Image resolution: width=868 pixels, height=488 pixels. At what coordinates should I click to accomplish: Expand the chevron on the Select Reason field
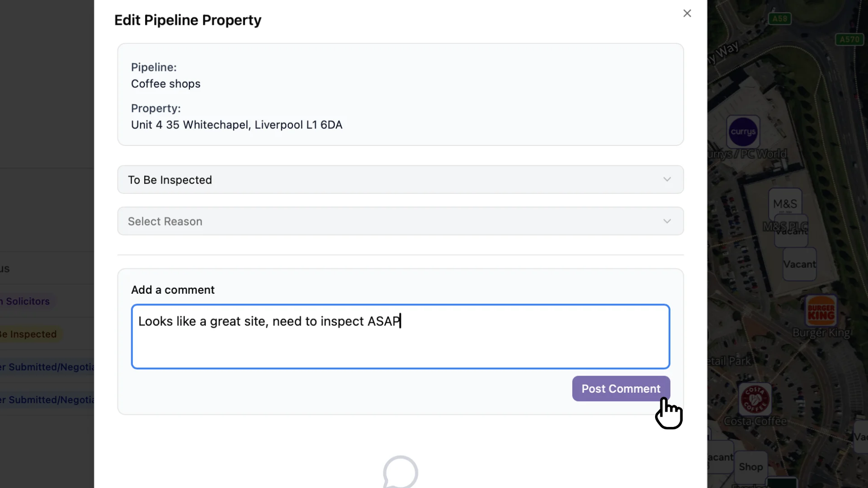[667, 221]
